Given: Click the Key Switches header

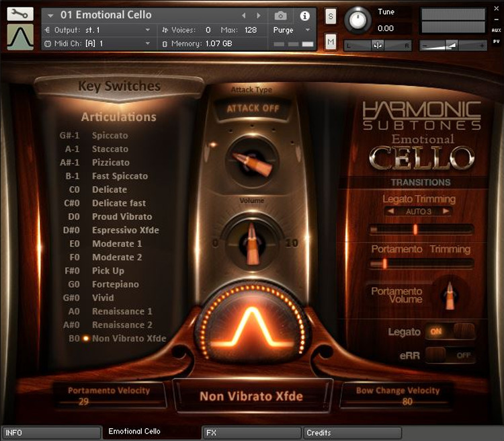Looking at the screenshot, I should click(119, 86).
